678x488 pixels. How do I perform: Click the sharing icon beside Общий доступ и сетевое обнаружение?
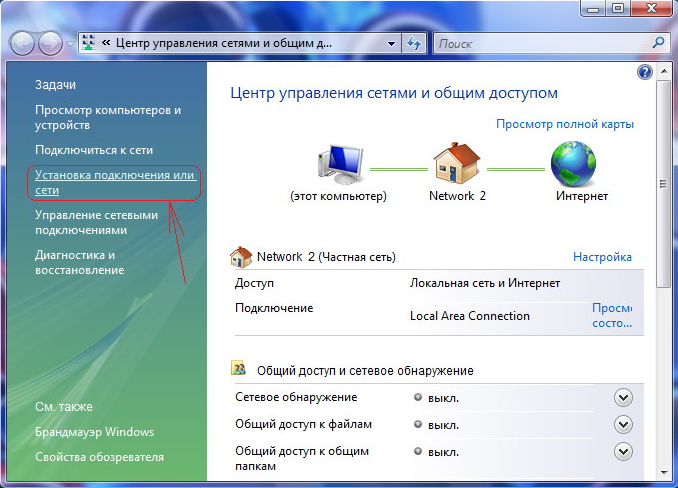click(x=239, y=369)
